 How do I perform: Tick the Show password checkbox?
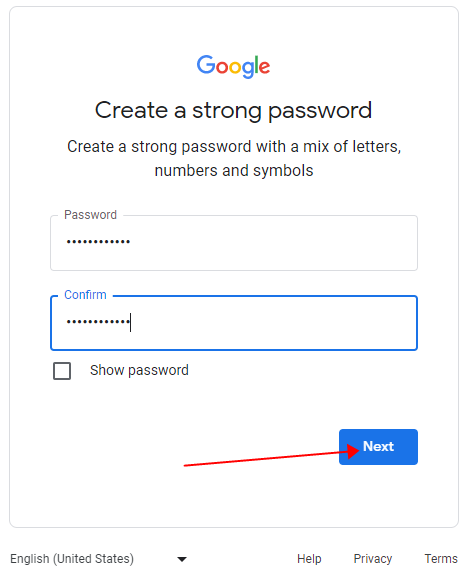pos(62,371)
